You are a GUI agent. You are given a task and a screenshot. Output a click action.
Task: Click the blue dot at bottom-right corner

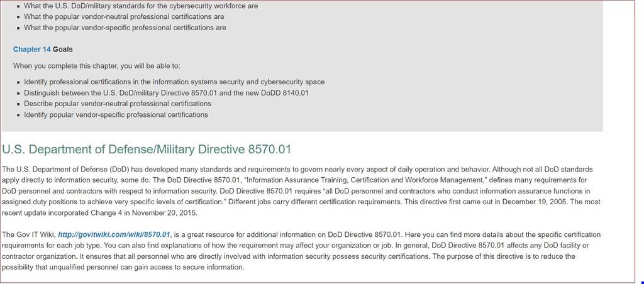pyautogui.click(x=643, y=282)
